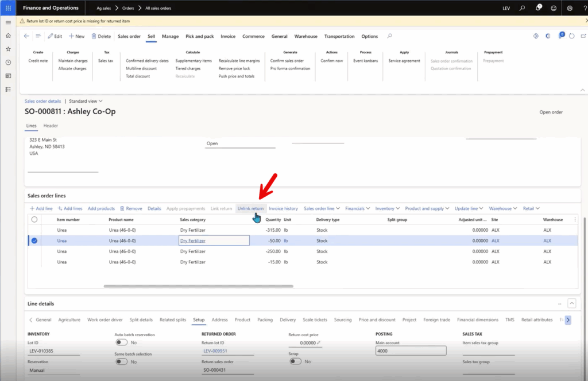
Task: Click the New button
Action: tap(76, 36)
